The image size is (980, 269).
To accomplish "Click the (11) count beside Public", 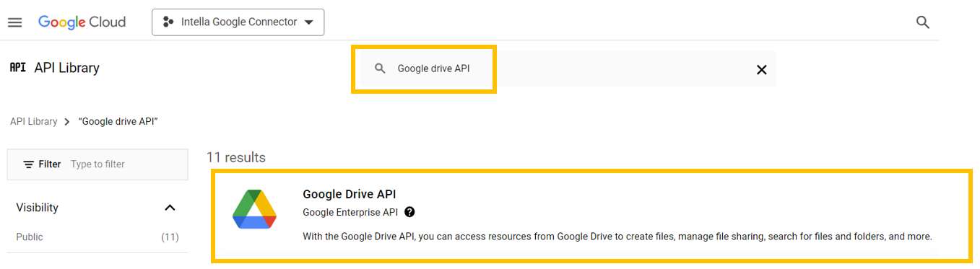I will [x=170, y=237].
